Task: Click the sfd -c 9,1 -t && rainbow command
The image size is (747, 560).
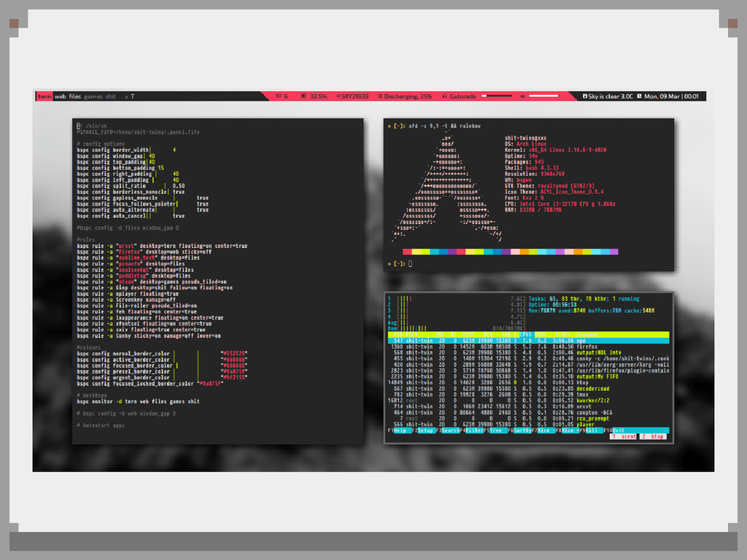Action: (x=444, y=126)
